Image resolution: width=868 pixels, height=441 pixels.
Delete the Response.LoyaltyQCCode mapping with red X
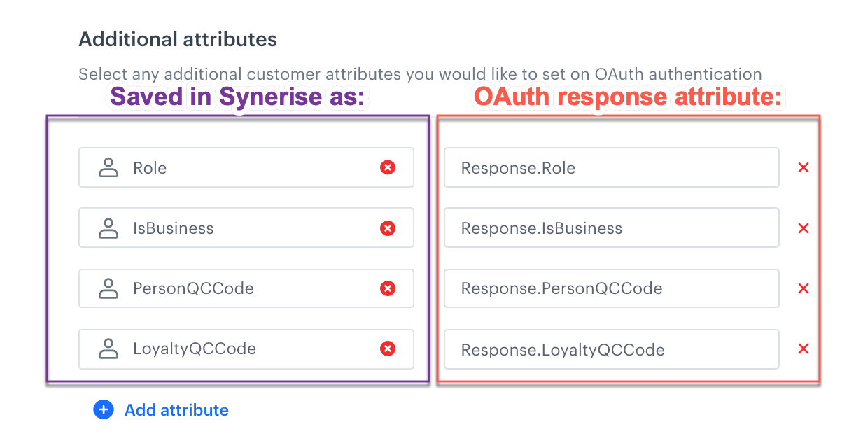point(803,349)
